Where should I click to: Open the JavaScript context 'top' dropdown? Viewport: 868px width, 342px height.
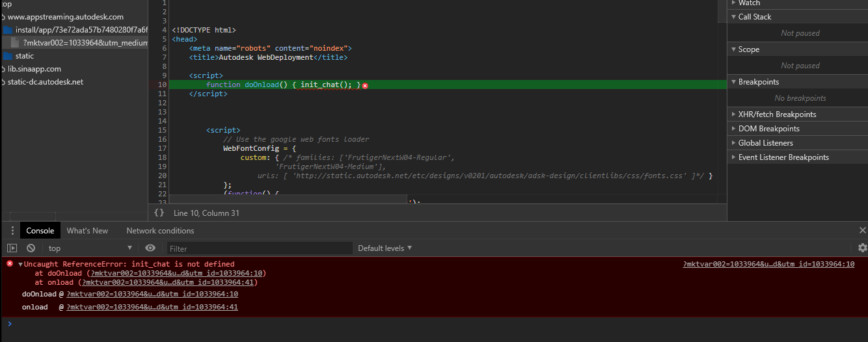[x=90, y=248]
